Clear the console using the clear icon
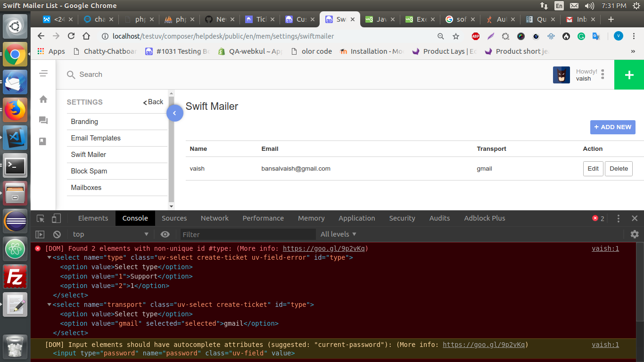This screenshot has height=362, width=644. tap(57, 234)
